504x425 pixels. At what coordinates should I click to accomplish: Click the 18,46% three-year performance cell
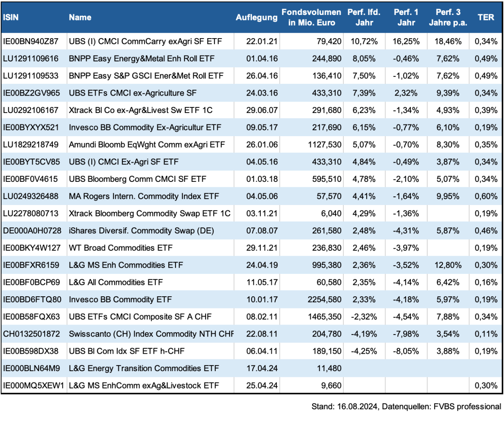(448, 42)
